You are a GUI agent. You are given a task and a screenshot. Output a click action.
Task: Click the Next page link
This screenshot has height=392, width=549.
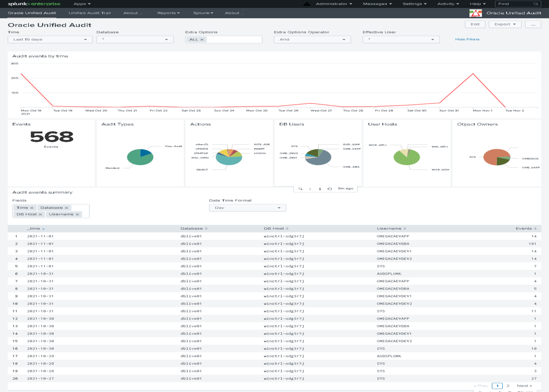pyautogui.click(x=524, y=386)
